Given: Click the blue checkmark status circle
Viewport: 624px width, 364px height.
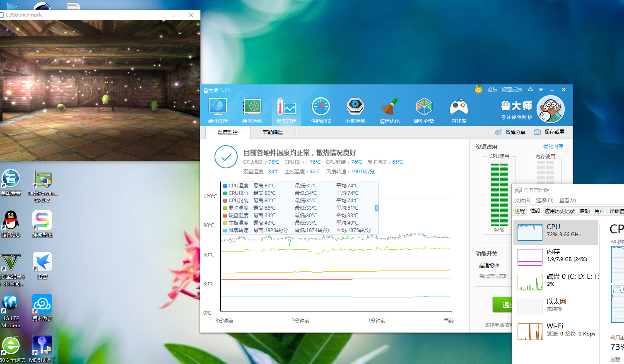Looking at the screenshot, I should pos(226,157).
